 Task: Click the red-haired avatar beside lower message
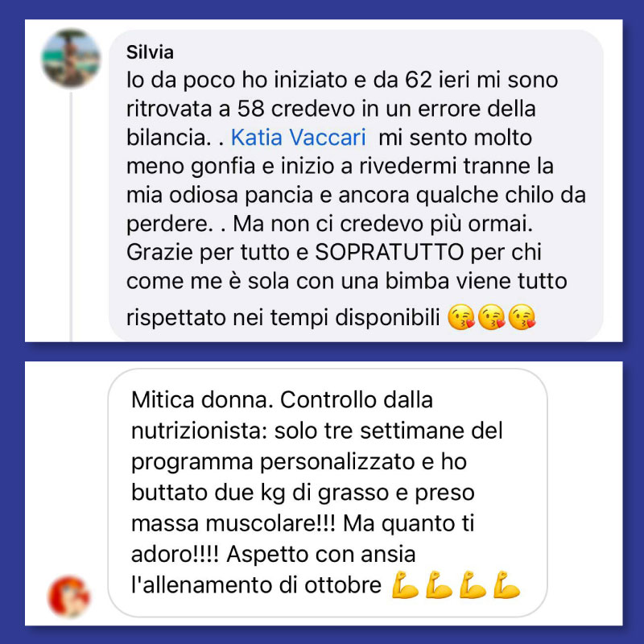69,597
